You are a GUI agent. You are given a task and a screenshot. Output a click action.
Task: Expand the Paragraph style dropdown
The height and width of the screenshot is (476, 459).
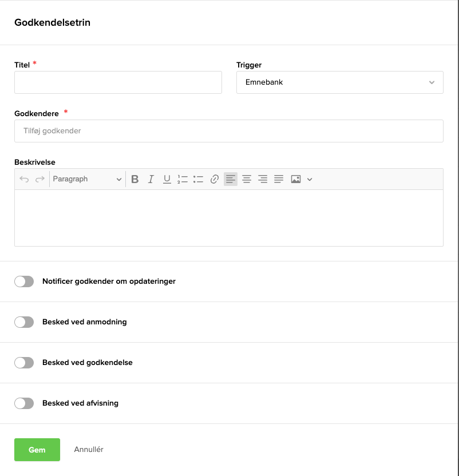(87, 179)
